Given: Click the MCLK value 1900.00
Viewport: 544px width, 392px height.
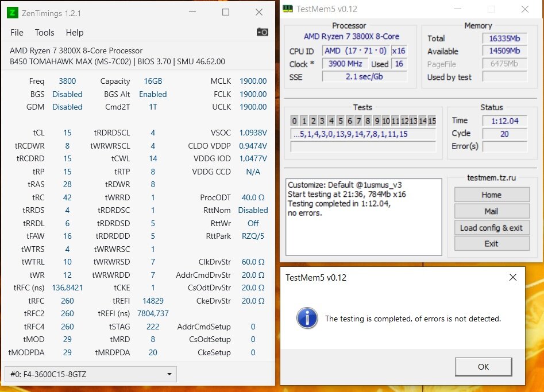Looking at the screenshot, I should pyautogui.click(x=253, y=81).
